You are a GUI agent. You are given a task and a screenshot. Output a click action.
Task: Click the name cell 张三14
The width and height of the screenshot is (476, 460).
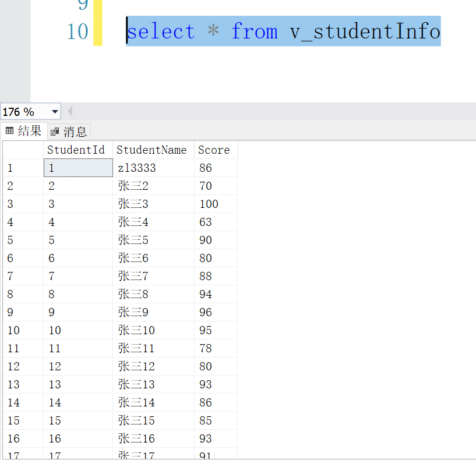point(153,403)
